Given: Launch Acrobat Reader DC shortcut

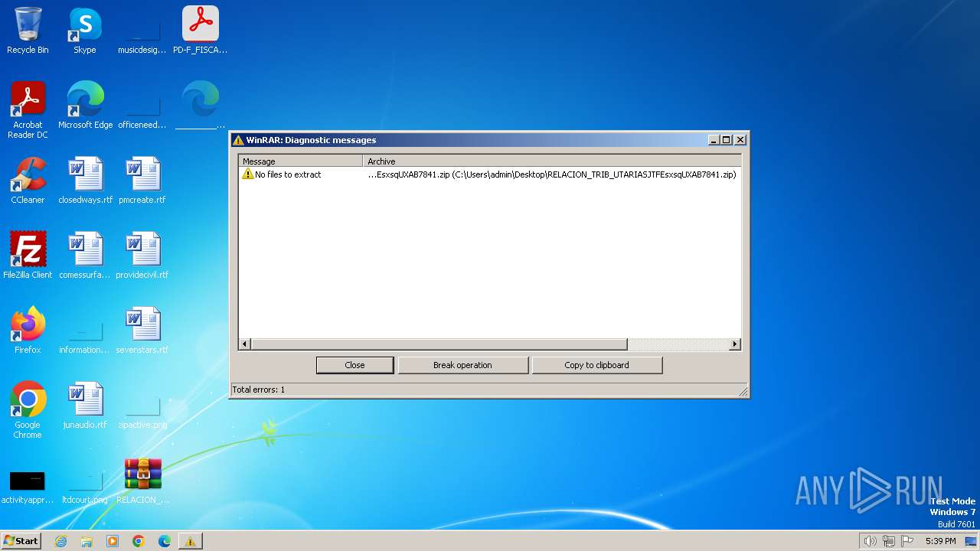Looking at the screenshot, I should pyautogui.click(x=28, y=110).
